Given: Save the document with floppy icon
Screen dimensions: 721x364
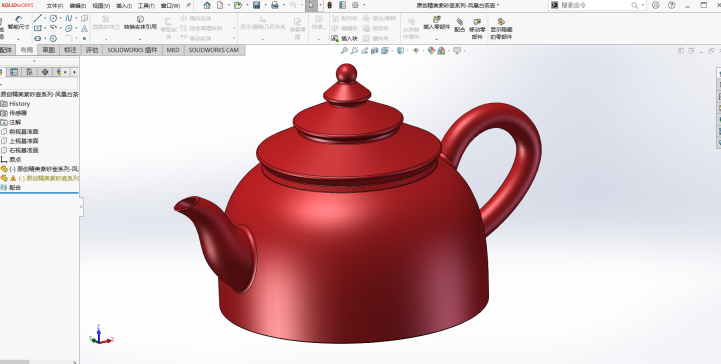Looking at the screenshot, I should click(x=257, y=5).
